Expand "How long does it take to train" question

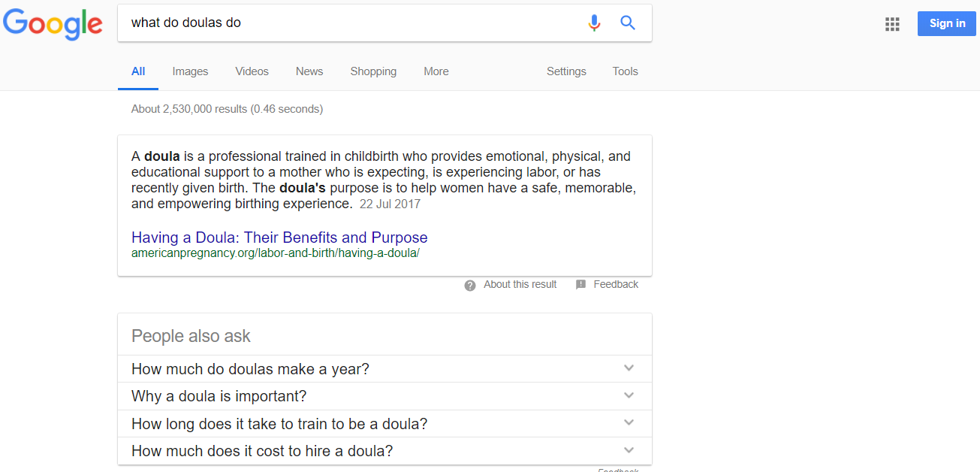click(629, 423)
